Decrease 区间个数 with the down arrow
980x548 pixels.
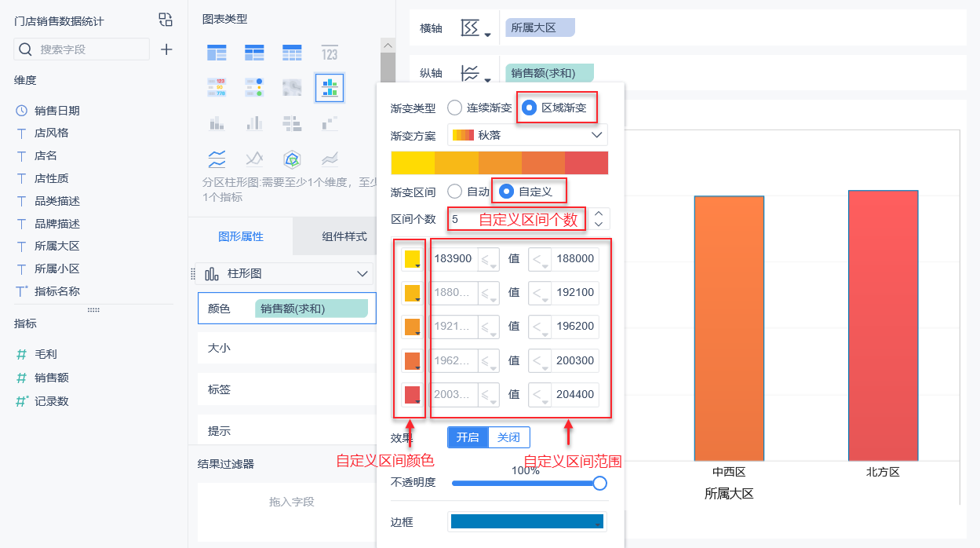tap(599, 224)
